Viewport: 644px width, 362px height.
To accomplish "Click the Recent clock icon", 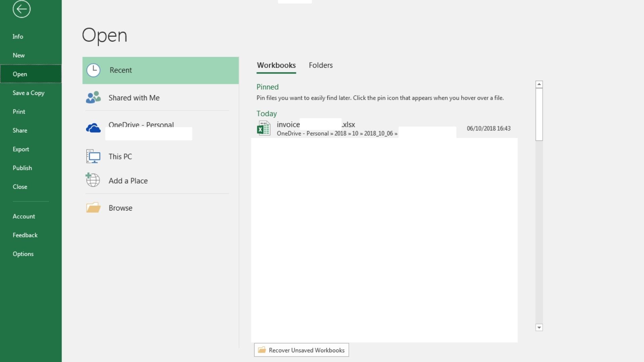I will point(93,70).
